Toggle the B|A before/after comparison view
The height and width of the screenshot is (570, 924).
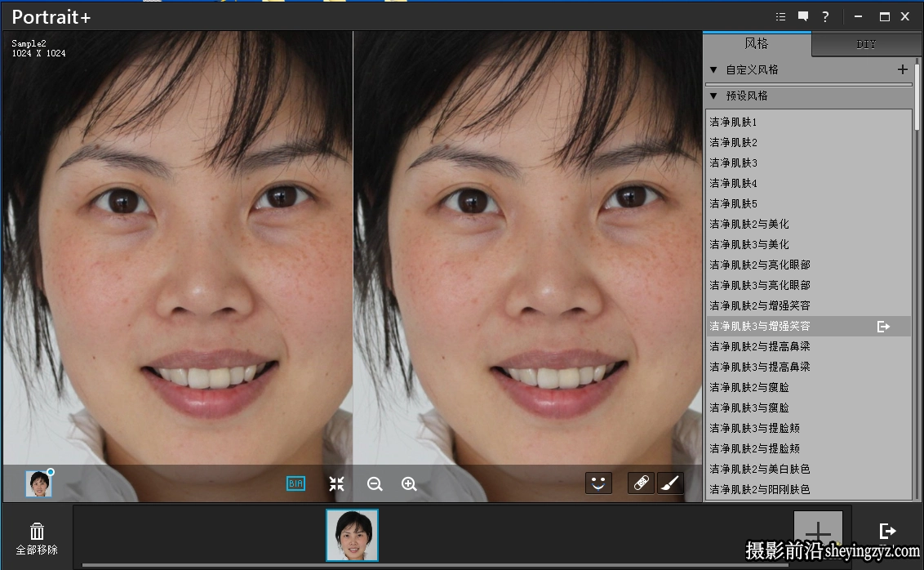click(295, 484)
